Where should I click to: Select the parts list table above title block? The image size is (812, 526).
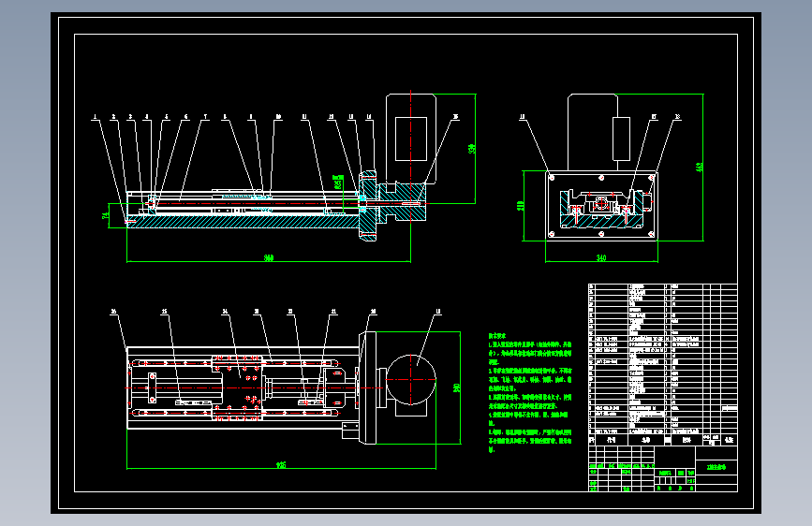click(x=663, y=364)
